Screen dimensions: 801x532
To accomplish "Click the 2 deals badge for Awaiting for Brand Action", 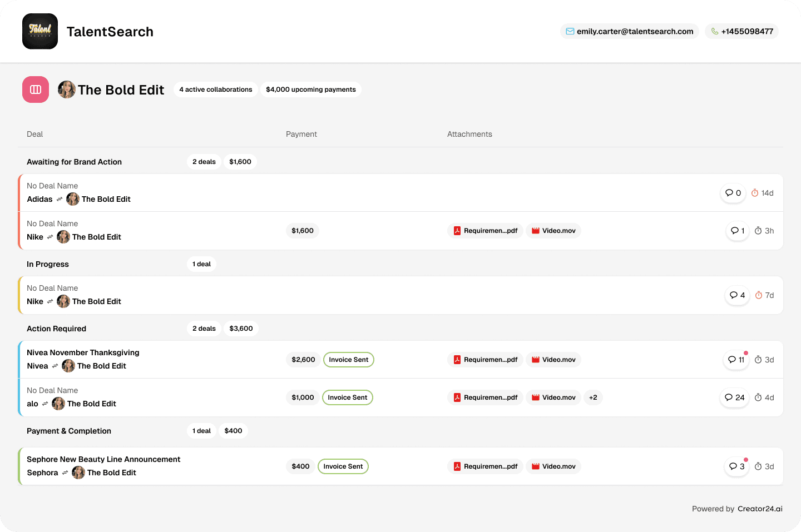I will (x=204, y=162).
